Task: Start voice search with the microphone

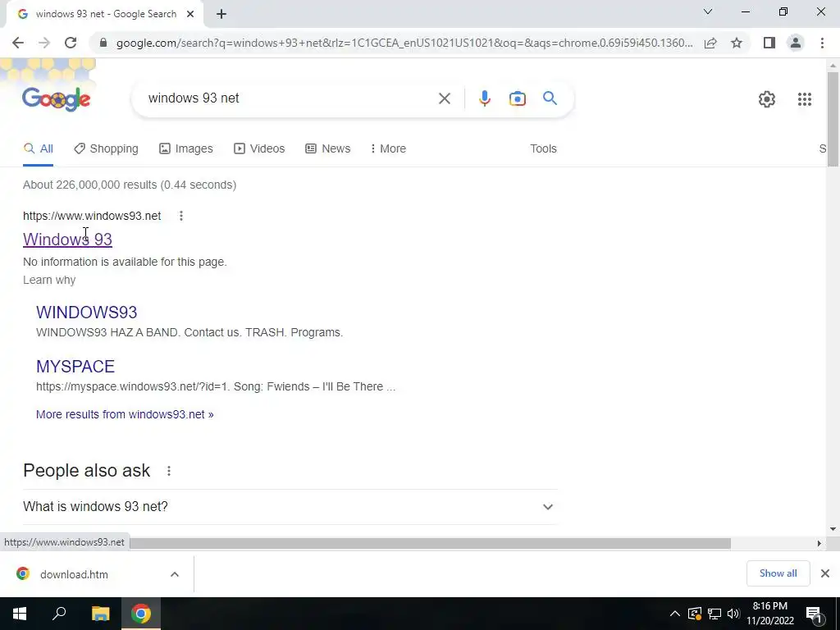Action: tap(484, 98)
